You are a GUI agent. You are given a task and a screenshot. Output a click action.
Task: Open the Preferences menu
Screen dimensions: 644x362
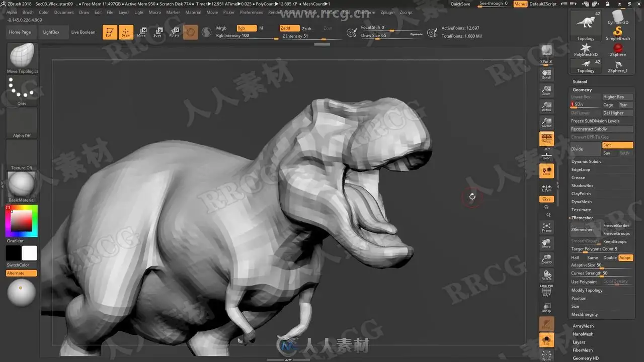coord(251,12)
